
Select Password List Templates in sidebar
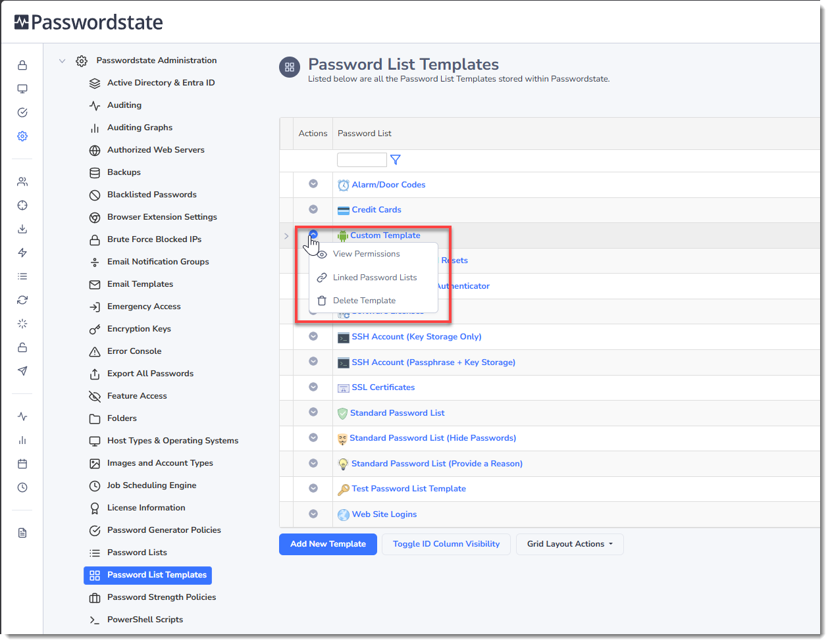[148, 576]
